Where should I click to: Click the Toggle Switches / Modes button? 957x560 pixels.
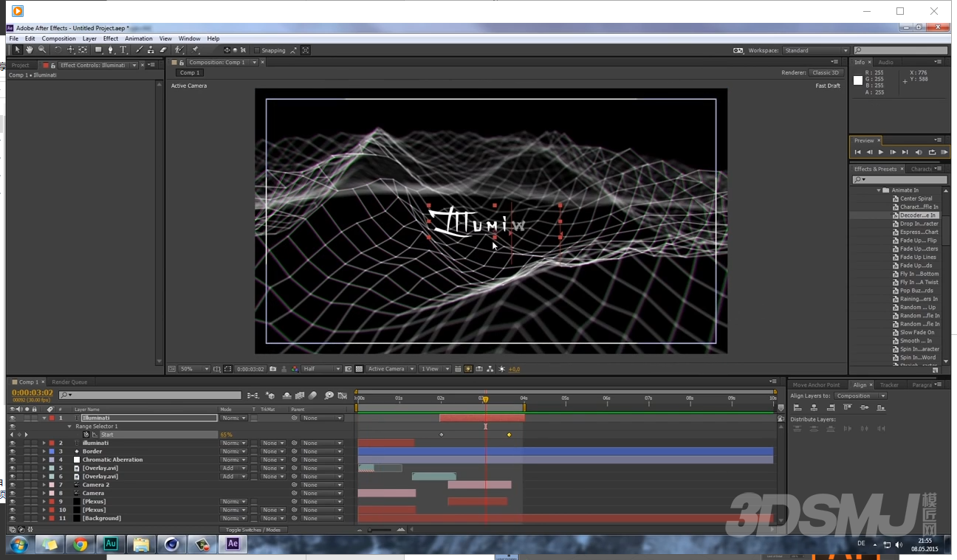pyautogui.click(x=253, y=530)
